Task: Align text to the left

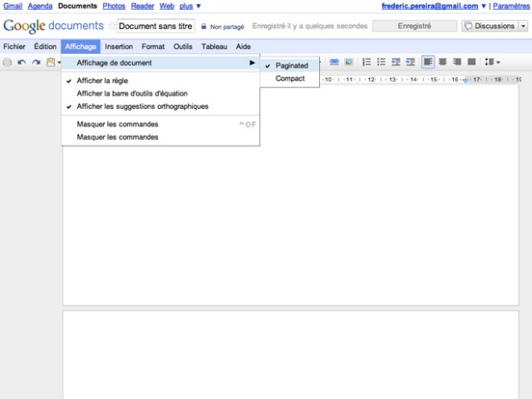Action: pos(428,62)
